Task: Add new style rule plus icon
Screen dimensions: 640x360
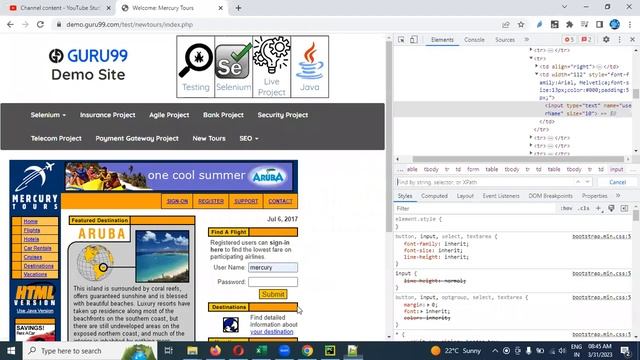Action: (598, 208)
